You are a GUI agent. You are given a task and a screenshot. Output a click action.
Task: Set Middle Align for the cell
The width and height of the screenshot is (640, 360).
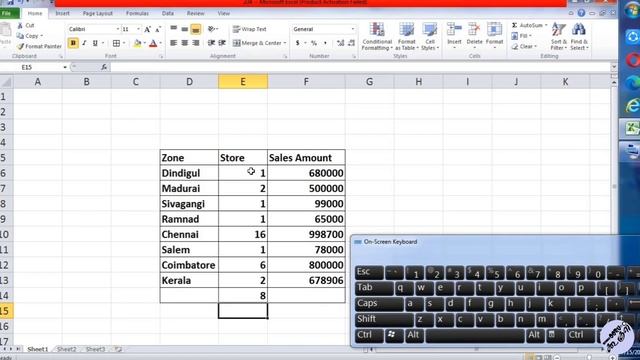point(184,29)
